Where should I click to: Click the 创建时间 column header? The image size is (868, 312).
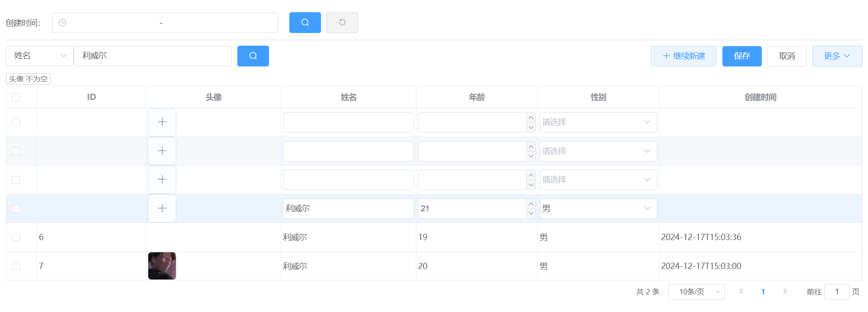coord(760,97)
